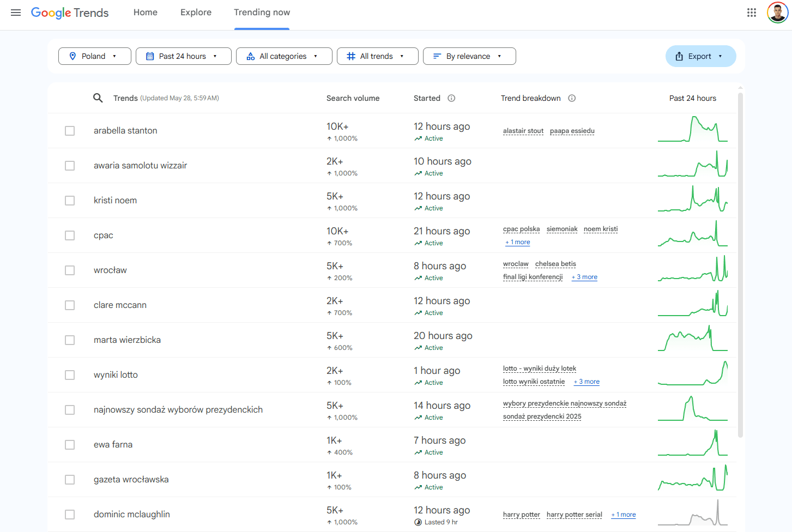The width and height of the screenshot is (792, 532).
Task: Expand '+ 1 more' in cpac breakdown
Action: pyautogui.click(x=518, y=242)
